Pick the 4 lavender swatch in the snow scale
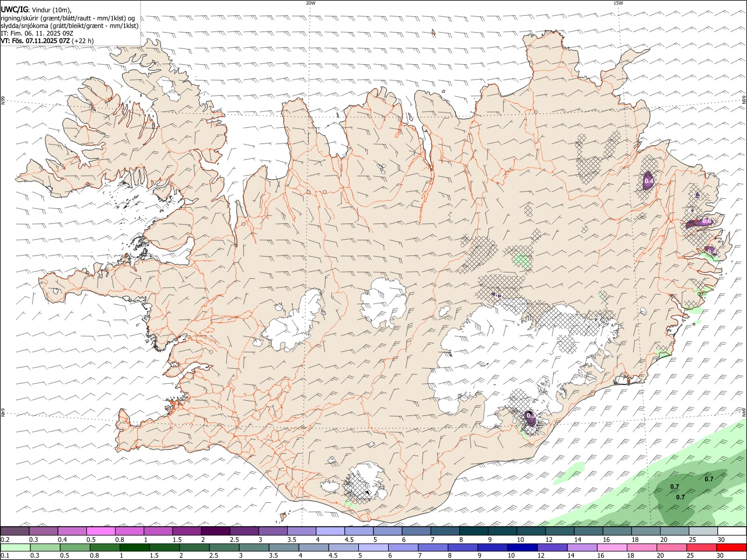Image resolution: width=747 pixels, height=560 pixels. coord(330,531)
